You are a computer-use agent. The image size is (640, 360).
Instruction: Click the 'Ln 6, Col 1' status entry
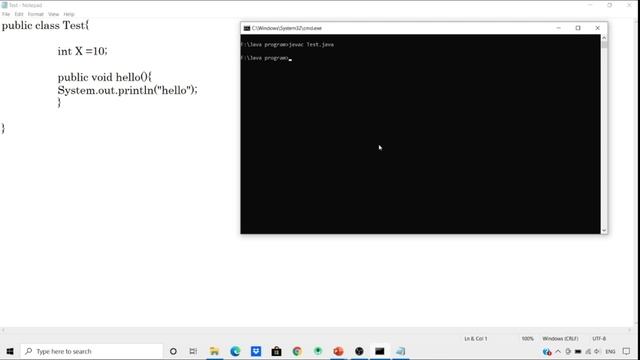click(x=476, y=339)
